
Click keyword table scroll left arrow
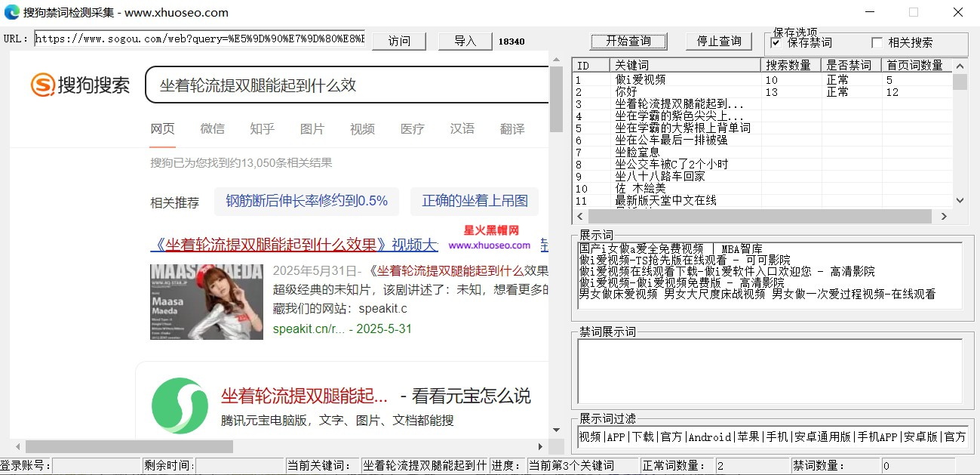(x=579, y=216)
